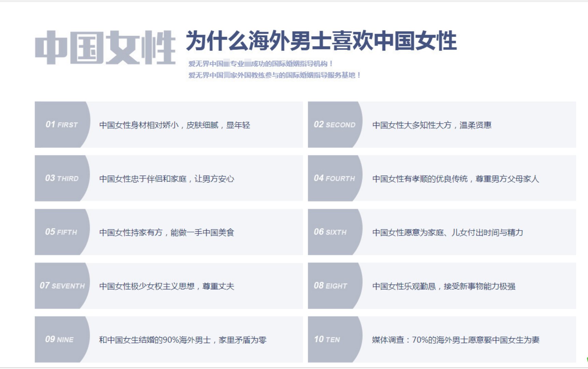The image size is (588, 369).
Task: Click the subtitle line ending with 服务基地
Action: pos(274,75)
